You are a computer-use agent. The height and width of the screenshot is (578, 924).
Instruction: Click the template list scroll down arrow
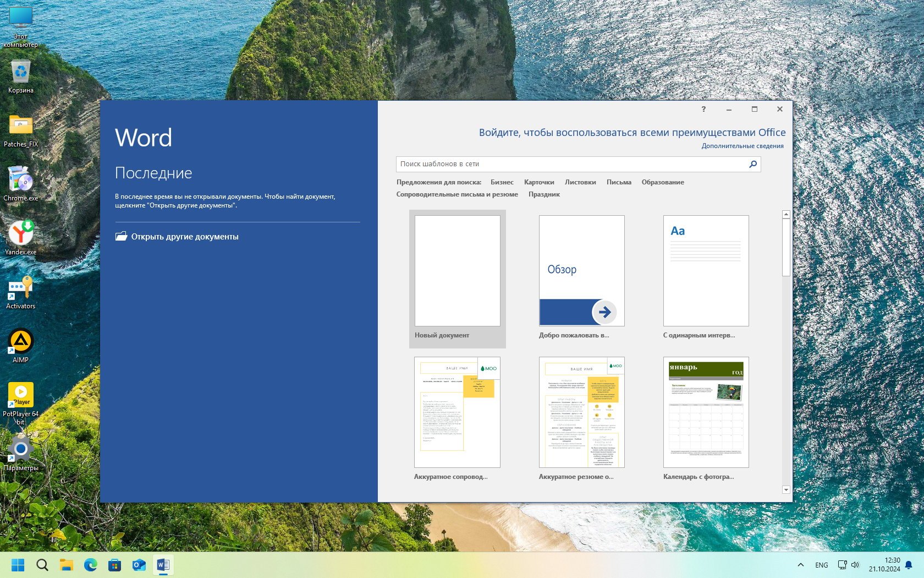[786, 489]
